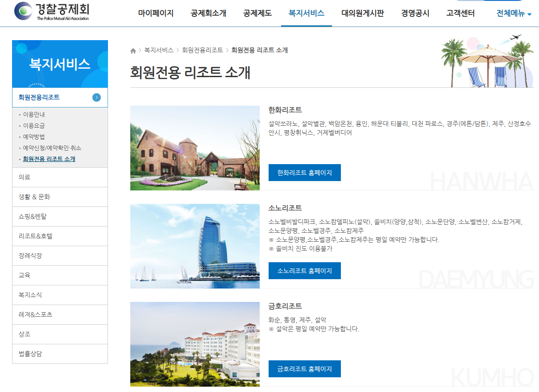This screenshot has height=392, width=539.
Task: Open the 전체메뉴 dropdown
Action: point(514,13)
